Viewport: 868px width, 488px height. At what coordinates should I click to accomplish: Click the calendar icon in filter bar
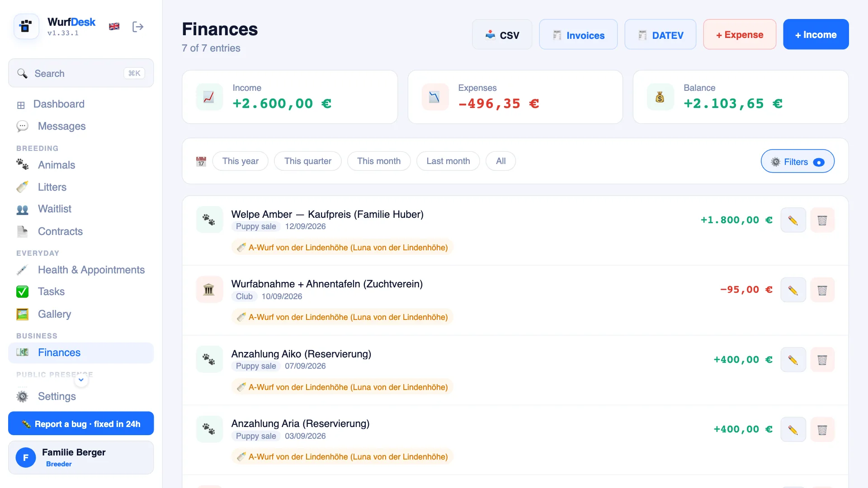tap(201, 161)
